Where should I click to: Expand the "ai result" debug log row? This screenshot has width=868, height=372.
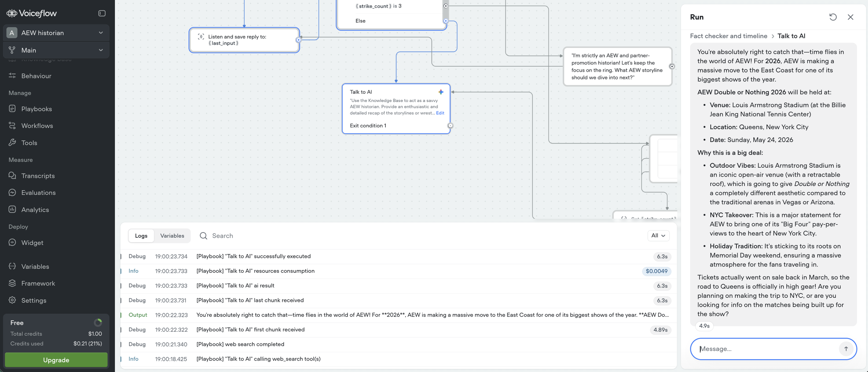pos(399,286)
